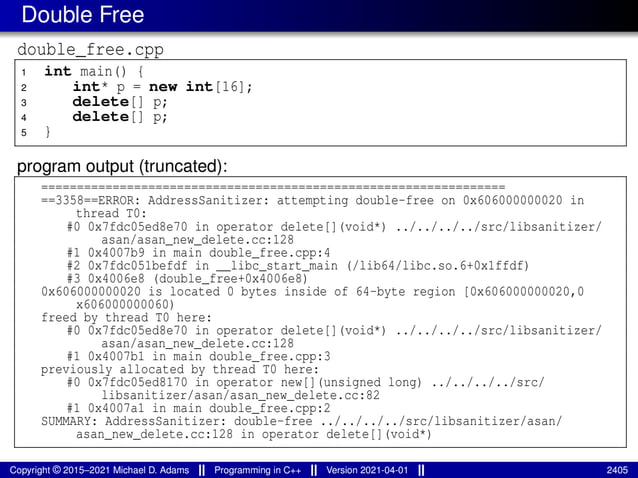
Task: Click the 'delete[] p;' statement on line 3
Action: 120,102
